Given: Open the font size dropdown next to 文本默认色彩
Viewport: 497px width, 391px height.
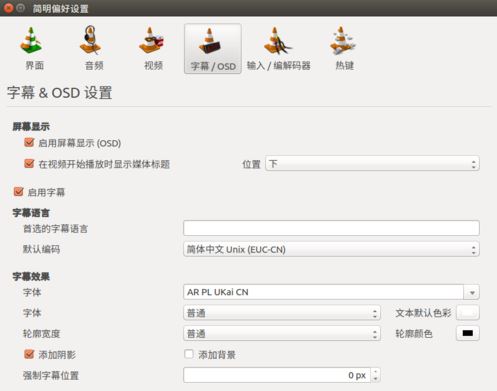Looking at the screenshot, I should (282, 313).
